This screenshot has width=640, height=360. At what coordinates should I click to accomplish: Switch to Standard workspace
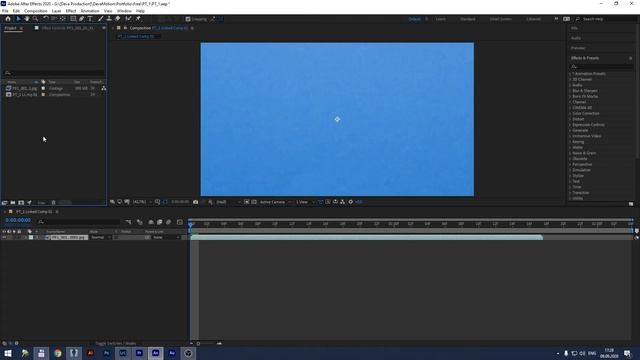click(467, 19)
